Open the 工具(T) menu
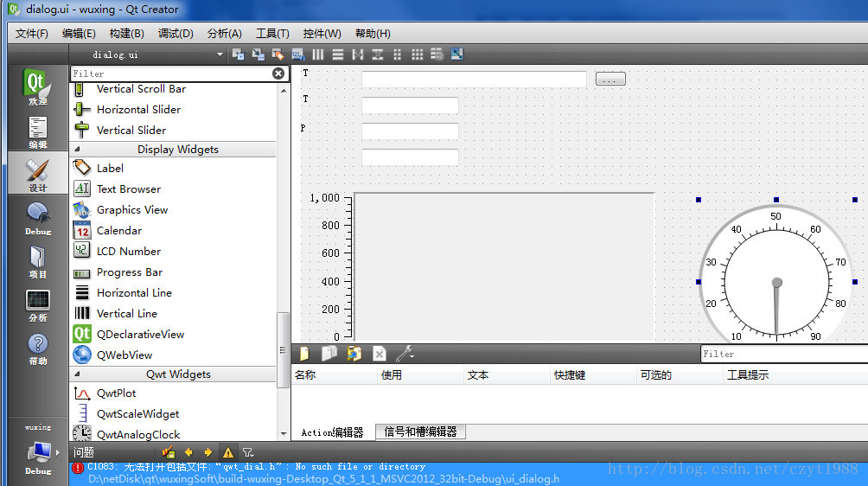 point(272,34)
